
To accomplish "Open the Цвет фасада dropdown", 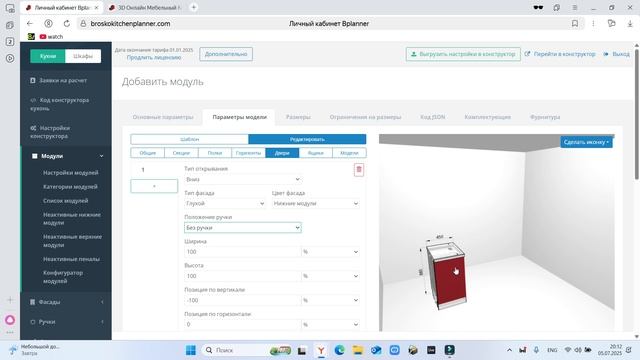I will (x=316, y=203).
